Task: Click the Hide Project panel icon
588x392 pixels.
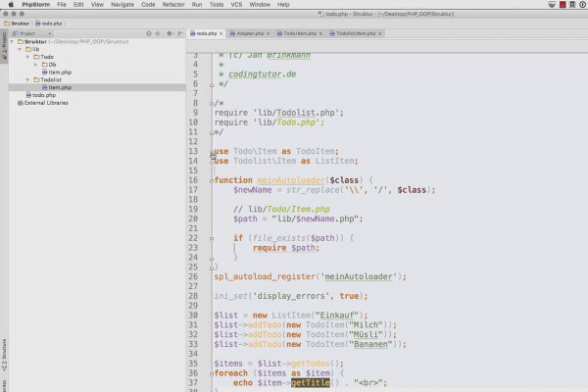Action: click(x=180, y=33)
